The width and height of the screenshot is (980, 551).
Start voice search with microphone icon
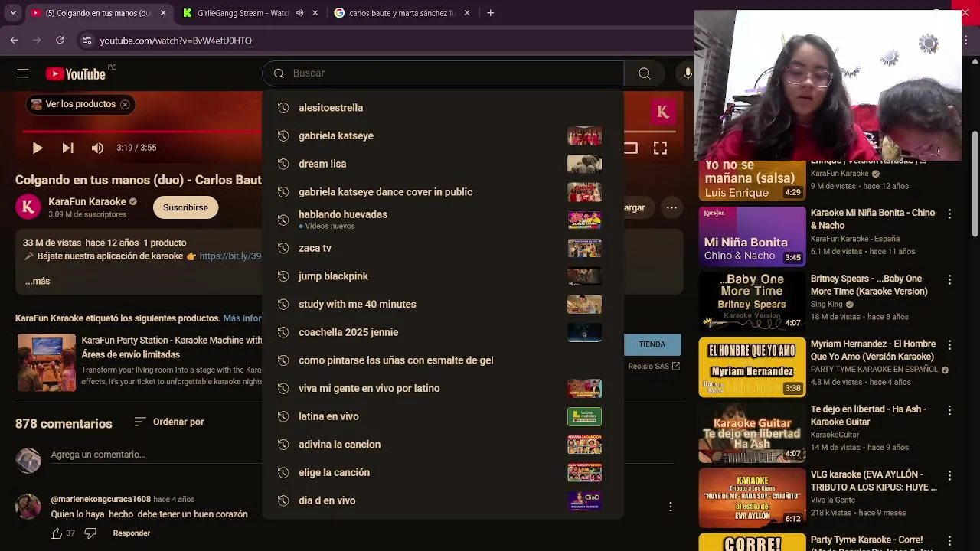[687, 73]
